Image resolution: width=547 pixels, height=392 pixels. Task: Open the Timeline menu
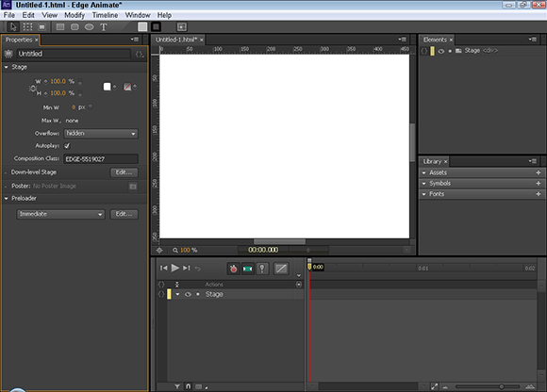coord(105,15)
